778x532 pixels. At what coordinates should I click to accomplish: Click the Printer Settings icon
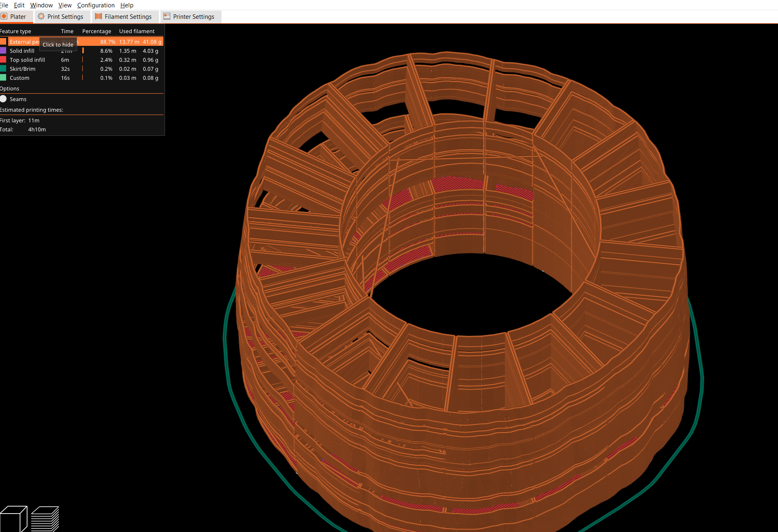click(167, 16)
